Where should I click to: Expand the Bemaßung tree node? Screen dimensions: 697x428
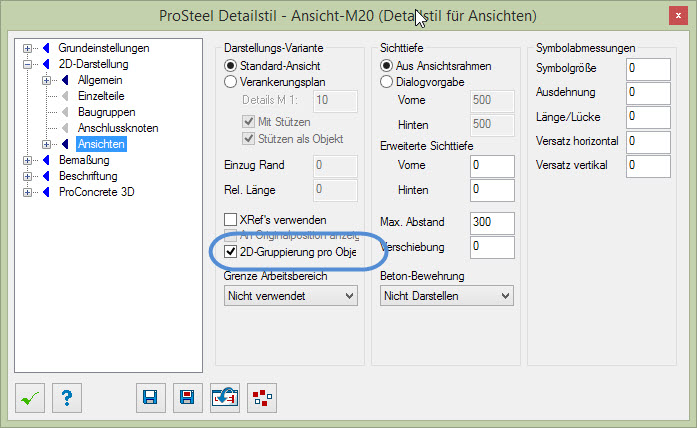(x=28, y=160)
